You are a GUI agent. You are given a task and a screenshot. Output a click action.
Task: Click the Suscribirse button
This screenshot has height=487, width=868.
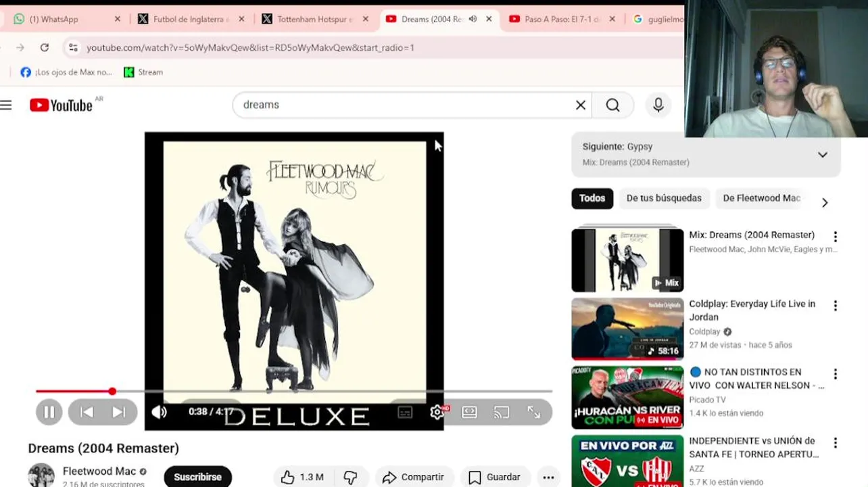[x=197, y=477]
